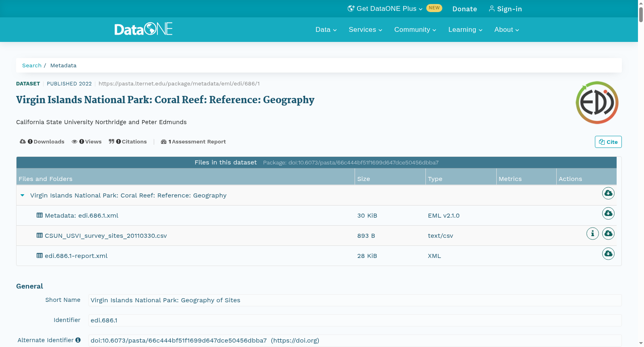This screenshot has width=644, height=347.
Task: Download CSUN_USVI_survey_sites CSV file
Action: click(x=608, y=234)
